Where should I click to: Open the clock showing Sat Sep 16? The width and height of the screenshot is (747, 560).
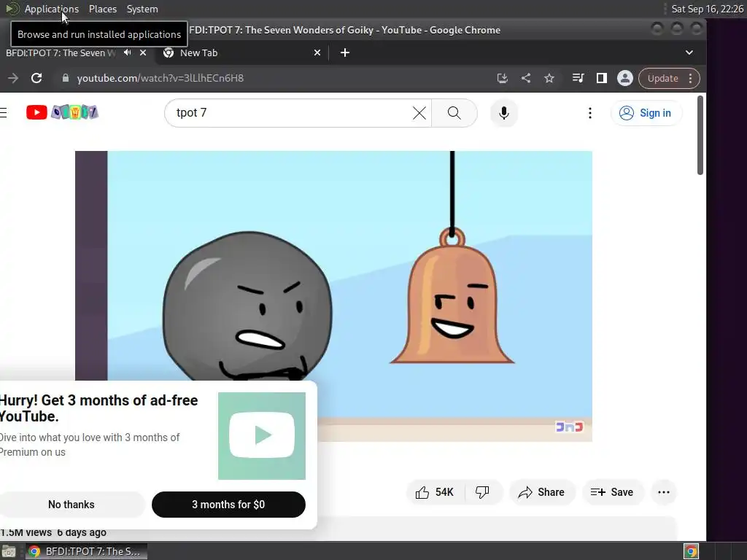pyautogui.click(x=707, y=9)
